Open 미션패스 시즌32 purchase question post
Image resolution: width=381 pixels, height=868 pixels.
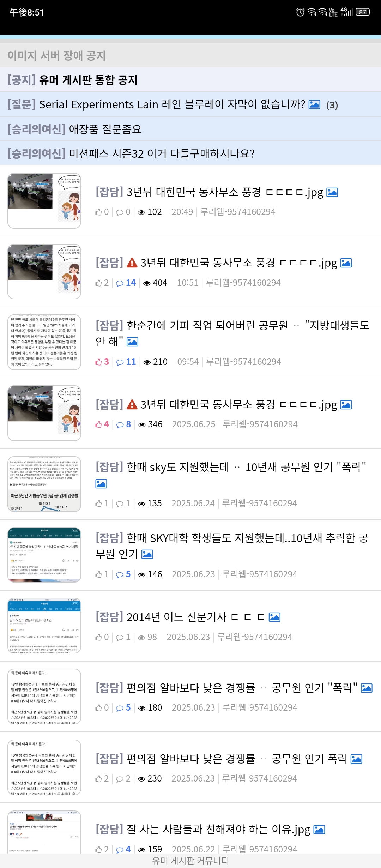point(190,153)
